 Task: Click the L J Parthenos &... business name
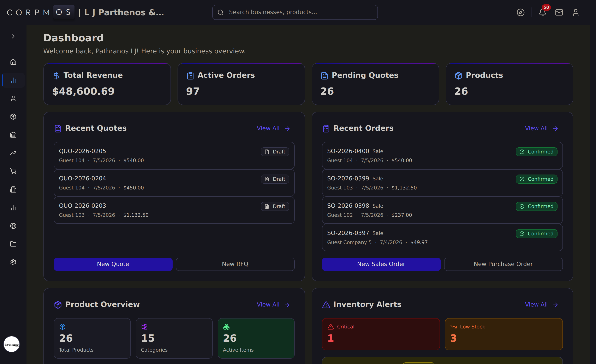(124, 12)
